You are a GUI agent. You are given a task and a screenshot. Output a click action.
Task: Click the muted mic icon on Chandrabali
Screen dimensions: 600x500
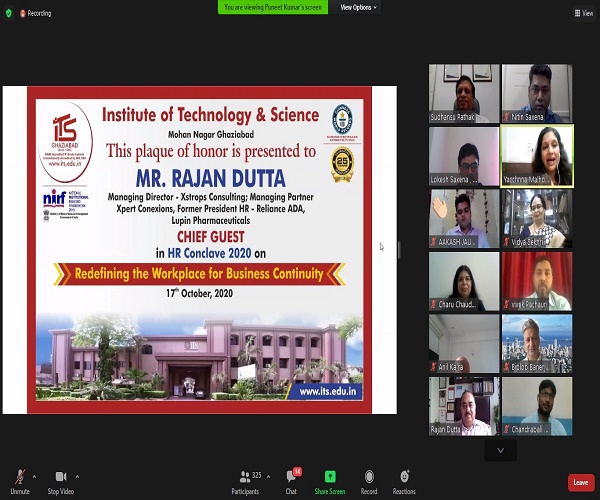tap(507, 429)
